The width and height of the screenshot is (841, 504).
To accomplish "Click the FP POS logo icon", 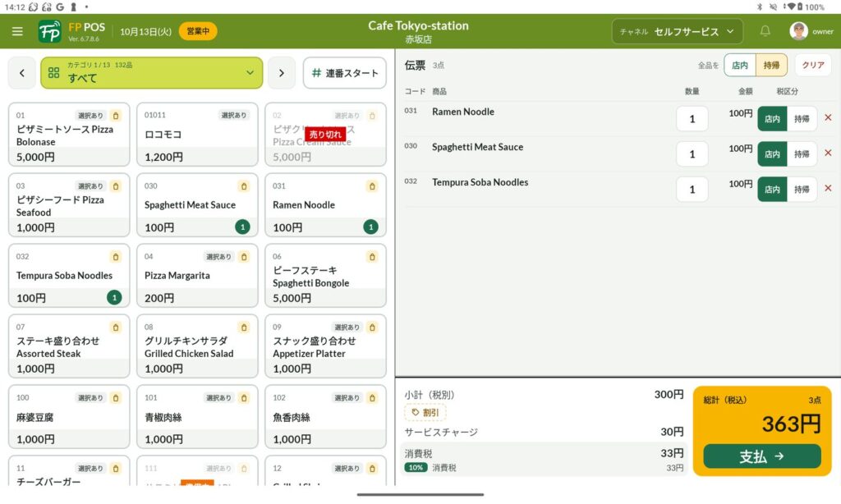I will coord(50,31).
